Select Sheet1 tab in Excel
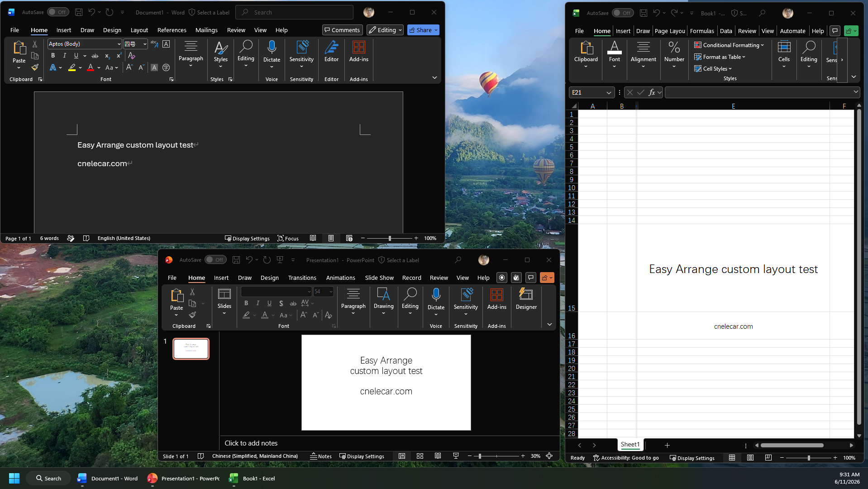The width and height of the screenshot is (868, 489). point(630,445)
